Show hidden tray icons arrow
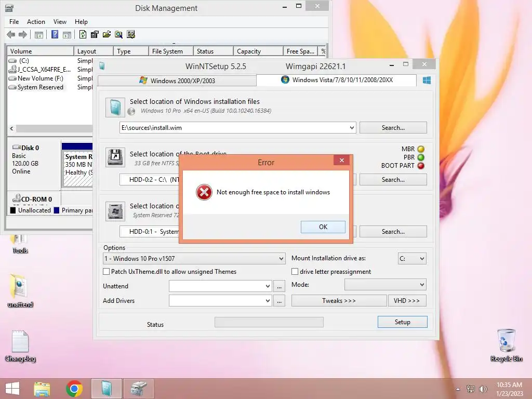This screenshot has height=399, width=532. (x=458, y=389)
